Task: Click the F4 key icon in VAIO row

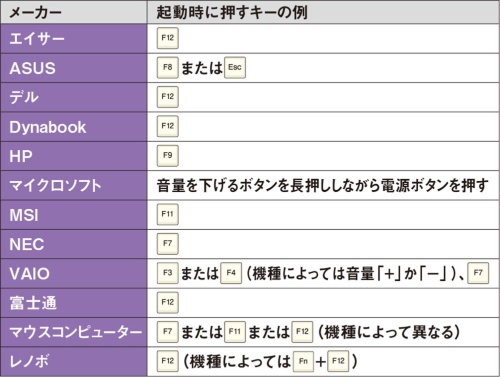Action: coord(231,273)
